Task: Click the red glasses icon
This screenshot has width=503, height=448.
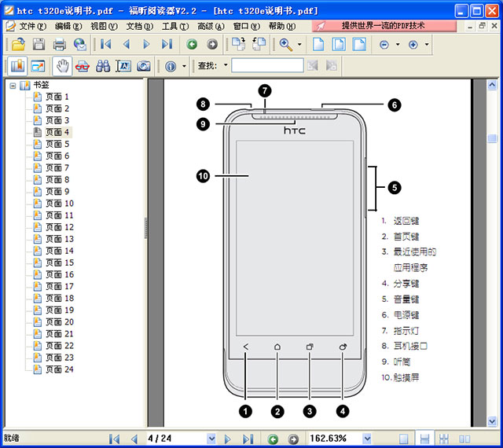Action: tap(83, 67)
